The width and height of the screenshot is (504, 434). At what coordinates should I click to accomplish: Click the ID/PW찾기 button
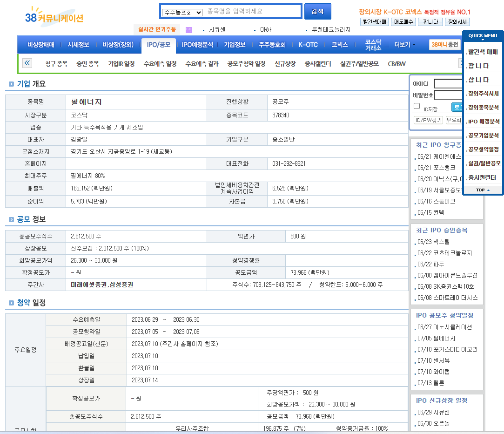click(x=429, y=120)
